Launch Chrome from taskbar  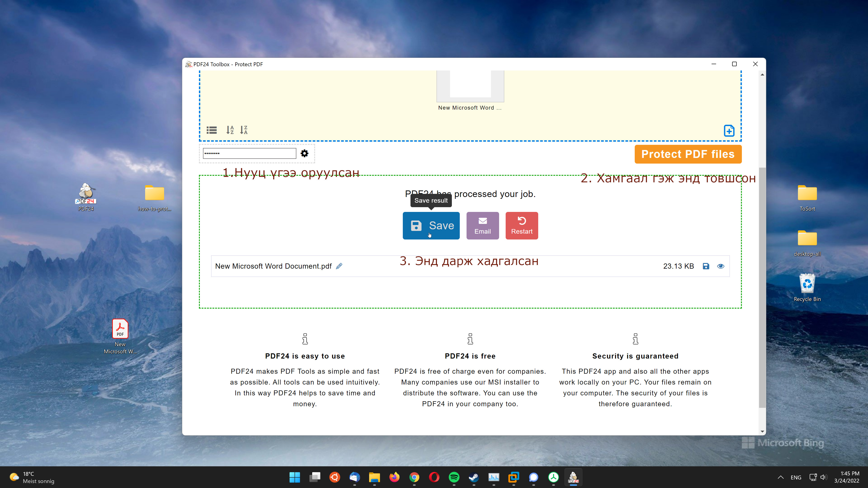(x=414, y=477)
